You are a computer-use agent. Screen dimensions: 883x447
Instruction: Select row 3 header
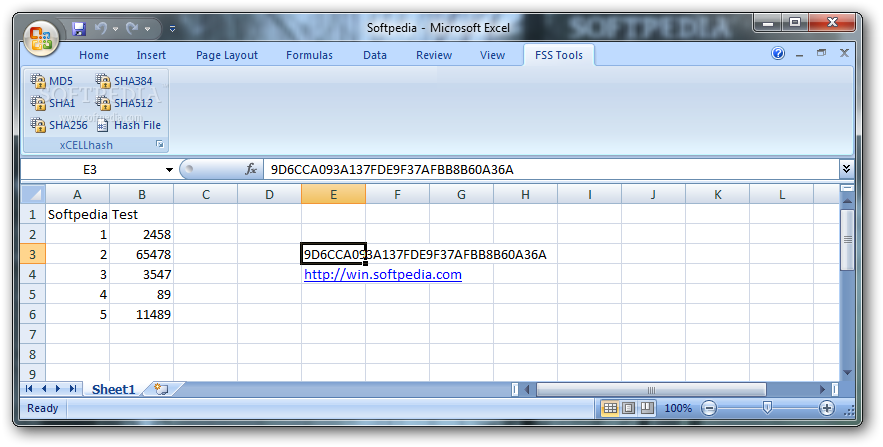[x=33, y=254]
